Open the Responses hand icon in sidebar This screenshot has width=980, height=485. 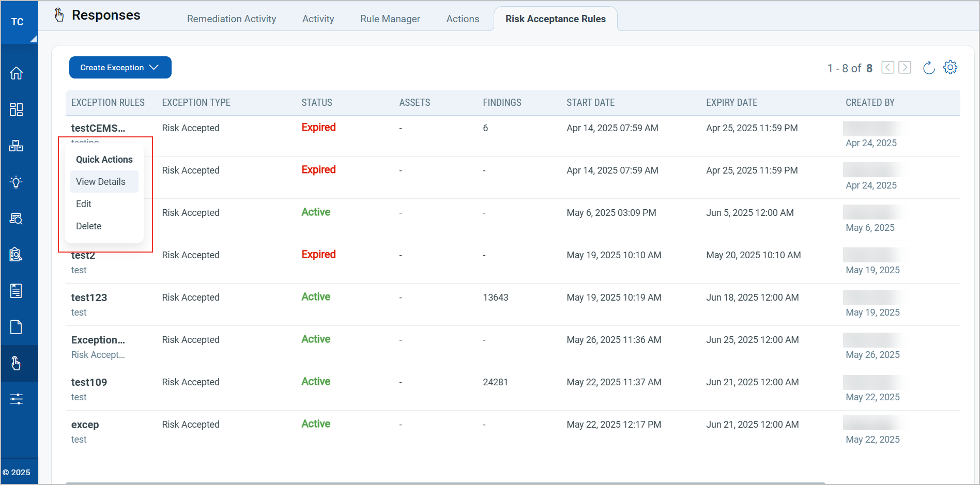click(17, 364)
